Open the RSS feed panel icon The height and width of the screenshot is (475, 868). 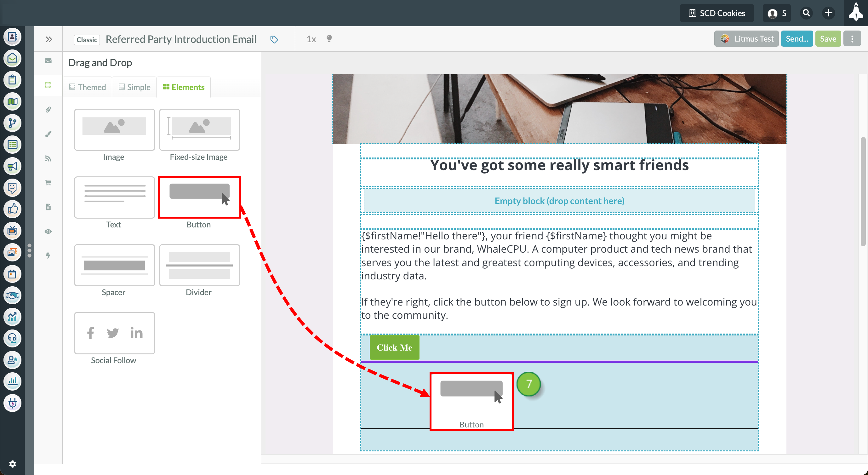[48, 158]
